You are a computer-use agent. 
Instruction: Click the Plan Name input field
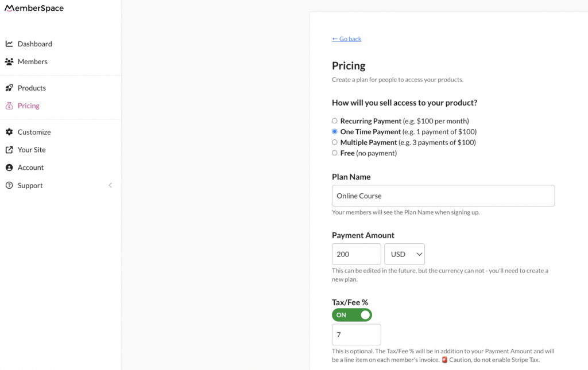click(443, 196)
